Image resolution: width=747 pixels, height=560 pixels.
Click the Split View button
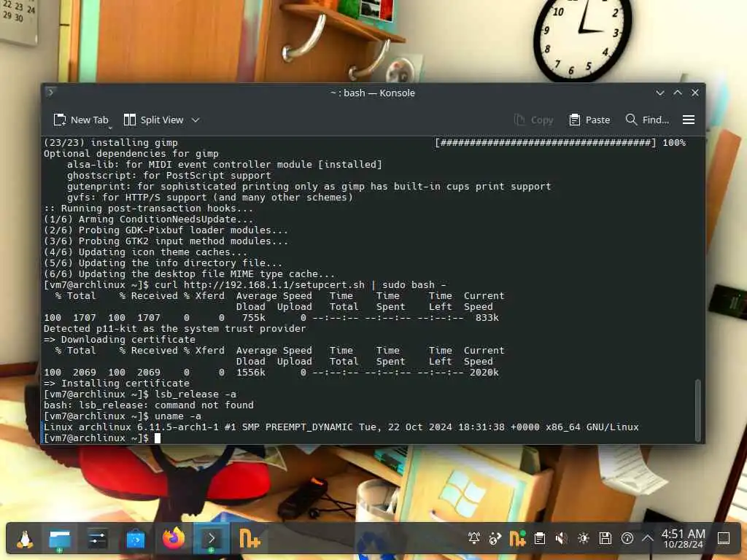[153, 120]
